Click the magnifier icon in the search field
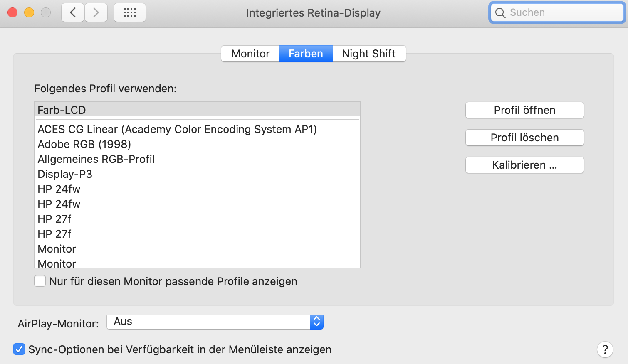 (500, 13)
